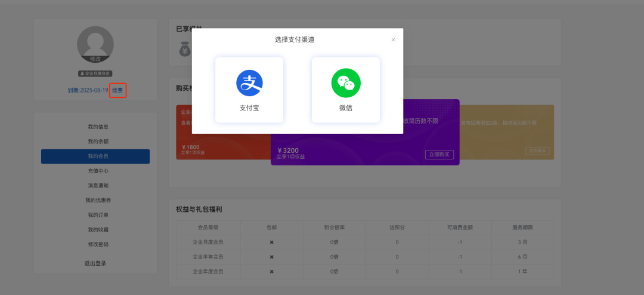The width and height of the screenshot is (644, 295).
Task: Click the 可消费金额 column header
Action: (460, 228)
